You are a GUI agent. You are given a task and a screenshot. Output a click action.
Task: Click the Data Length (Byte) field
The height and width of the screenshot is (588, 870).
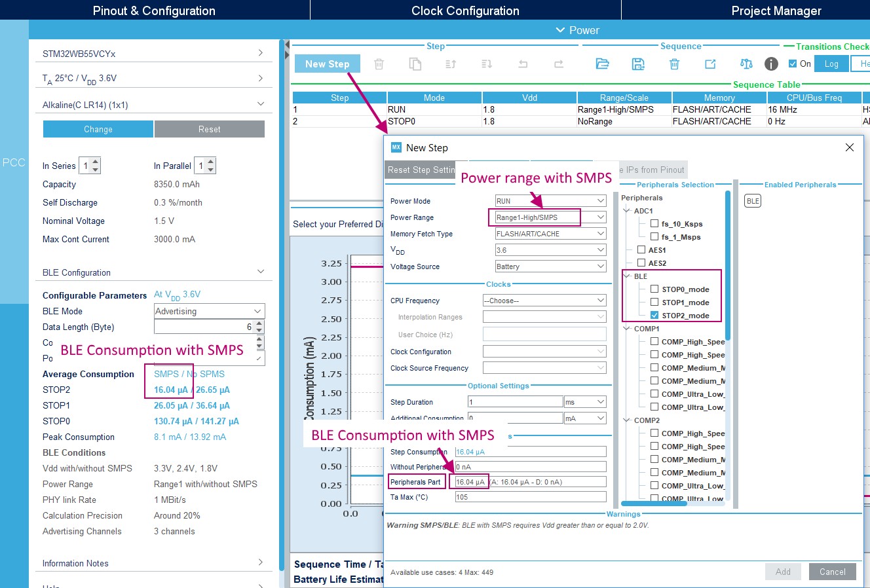point(204,327)
